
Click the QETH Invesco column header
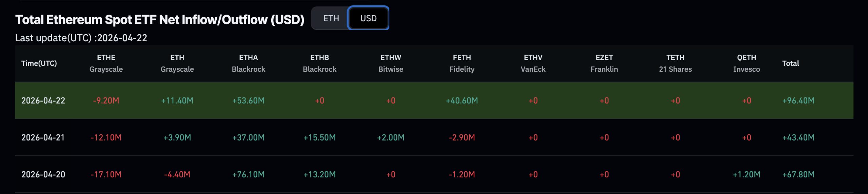click(747, 63)
